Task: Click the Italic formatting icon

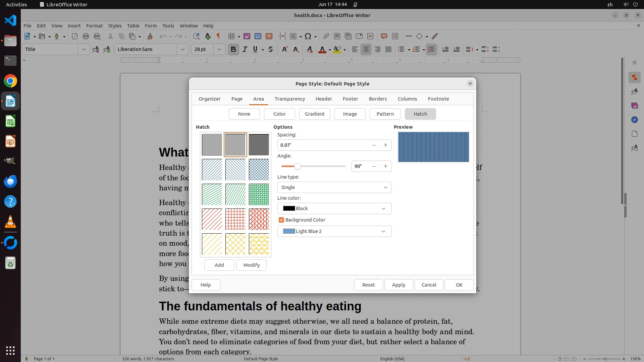Action: (x=245, y=49)
